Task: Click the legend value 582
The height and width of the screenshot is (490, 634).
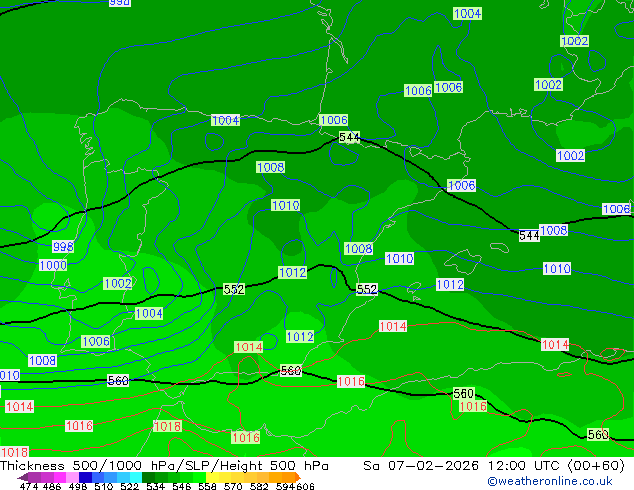Action: point(259,486)
